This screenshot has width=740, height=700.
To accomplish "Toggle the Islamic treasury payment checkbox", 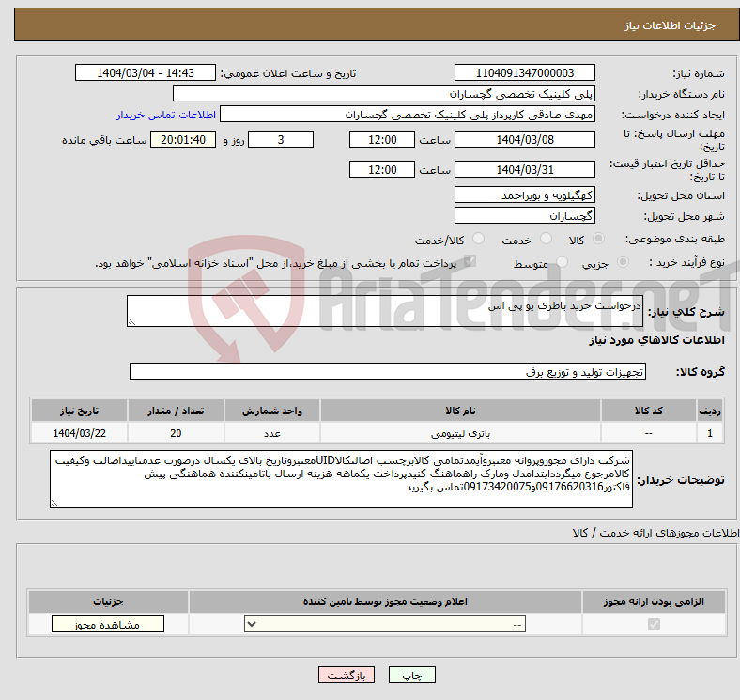I will 470,261.
